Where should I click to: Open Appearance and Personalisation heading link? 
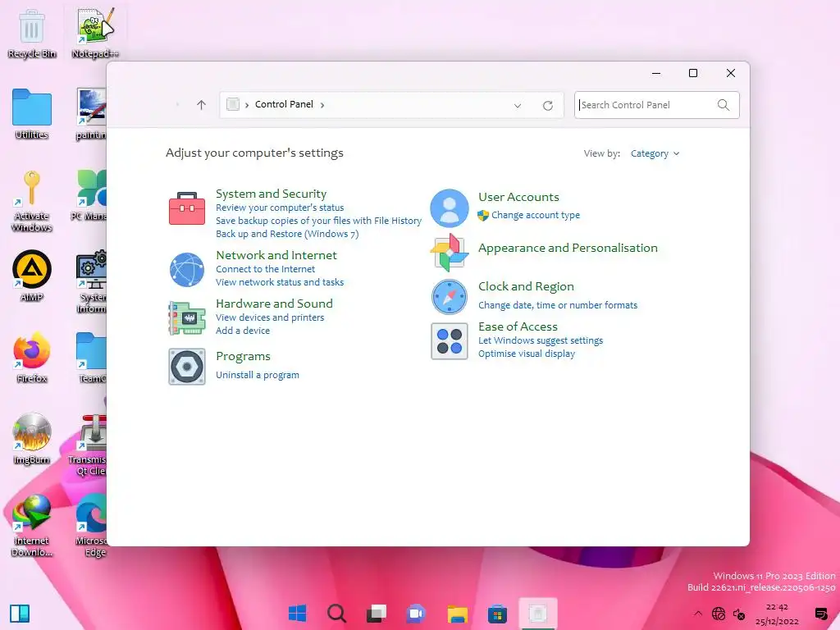click(568, 248)
